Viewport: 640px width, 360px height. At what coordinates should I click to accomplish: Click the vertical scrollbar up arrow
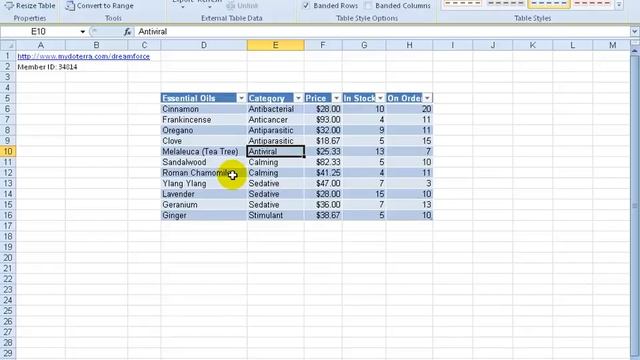point(635,51)
